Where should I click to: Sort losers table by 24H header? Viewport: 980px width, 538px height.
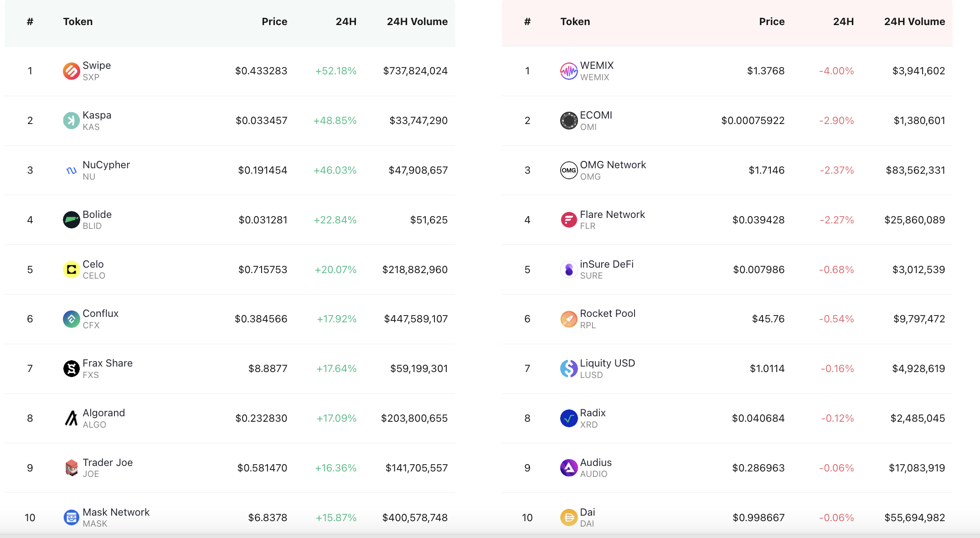click(x=843, y=21)
